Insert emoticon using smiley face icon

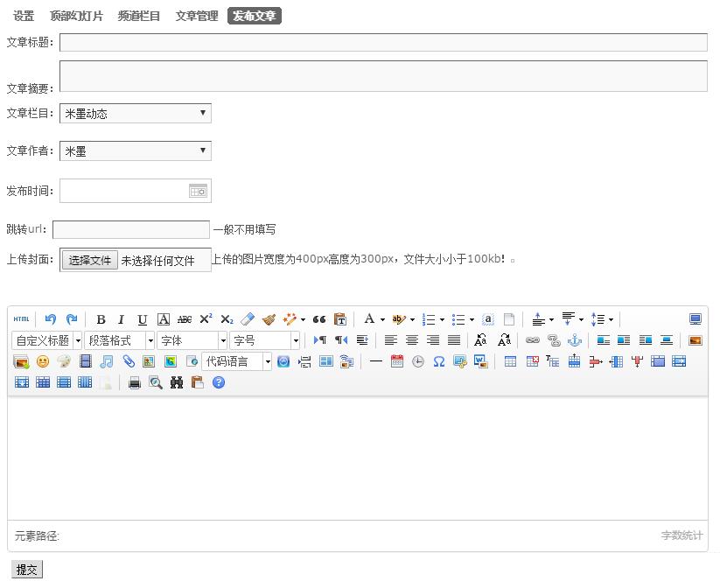(42, 361)
